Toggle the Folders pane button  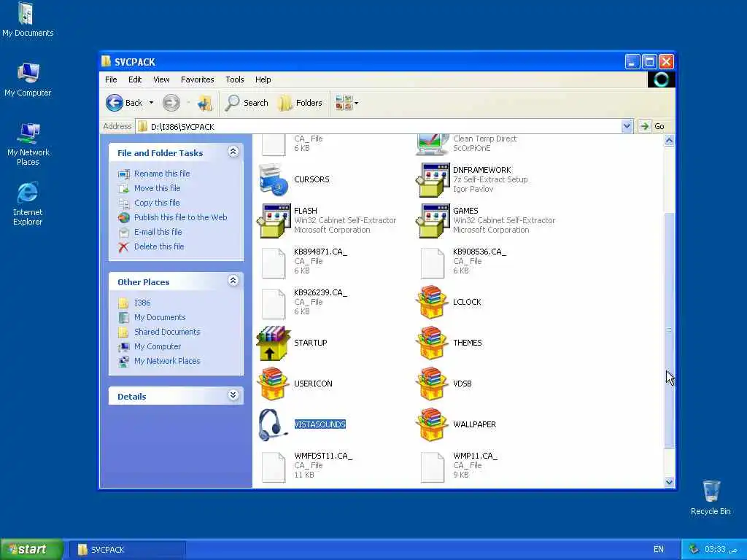(x=301, y=103)
